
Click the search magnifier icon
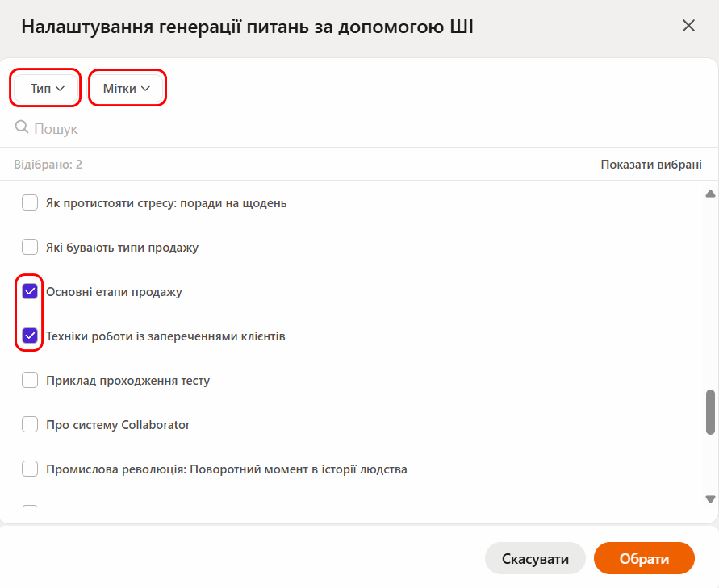point(22,127)
